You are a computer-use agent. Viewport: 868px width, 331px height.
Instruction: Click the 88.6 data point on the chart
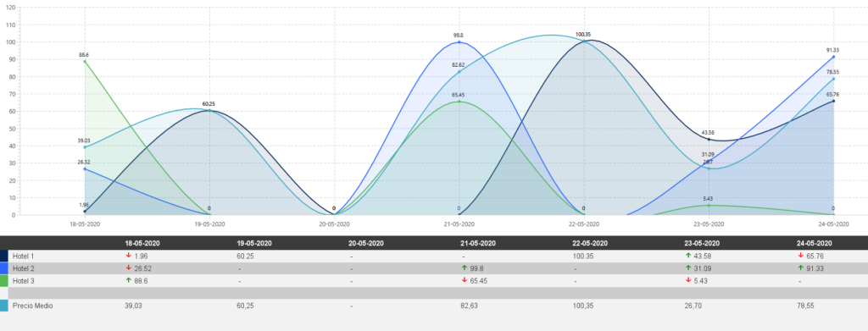[x=85, y=61]
